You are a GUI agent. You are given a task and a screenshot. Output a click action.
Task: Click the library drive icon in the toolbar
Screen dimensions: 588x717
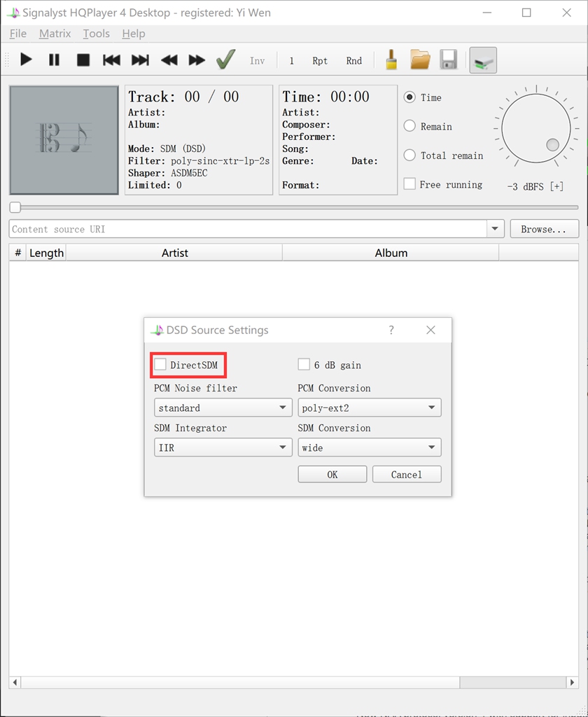(x=483, y=60)
